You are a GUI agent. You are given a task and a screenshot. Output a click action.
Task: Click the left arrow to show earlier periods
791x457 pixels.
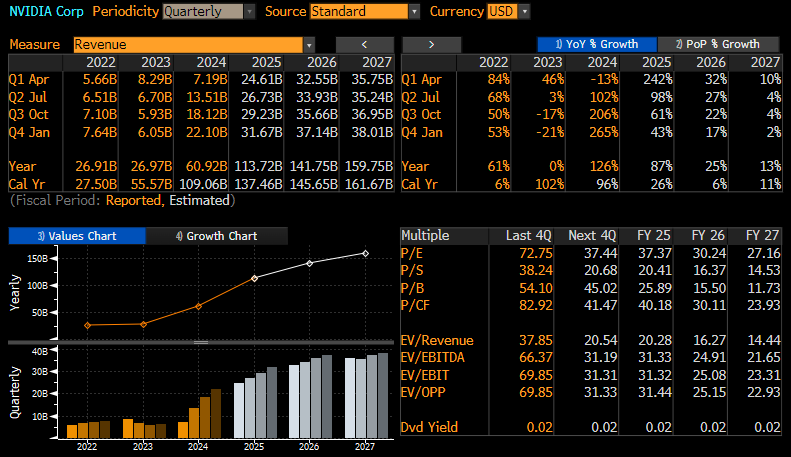pos(365,45)
